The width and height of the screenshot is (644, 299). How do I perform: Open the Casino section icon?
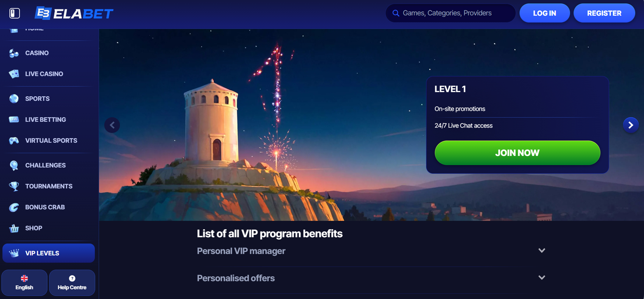click(14, 53)
